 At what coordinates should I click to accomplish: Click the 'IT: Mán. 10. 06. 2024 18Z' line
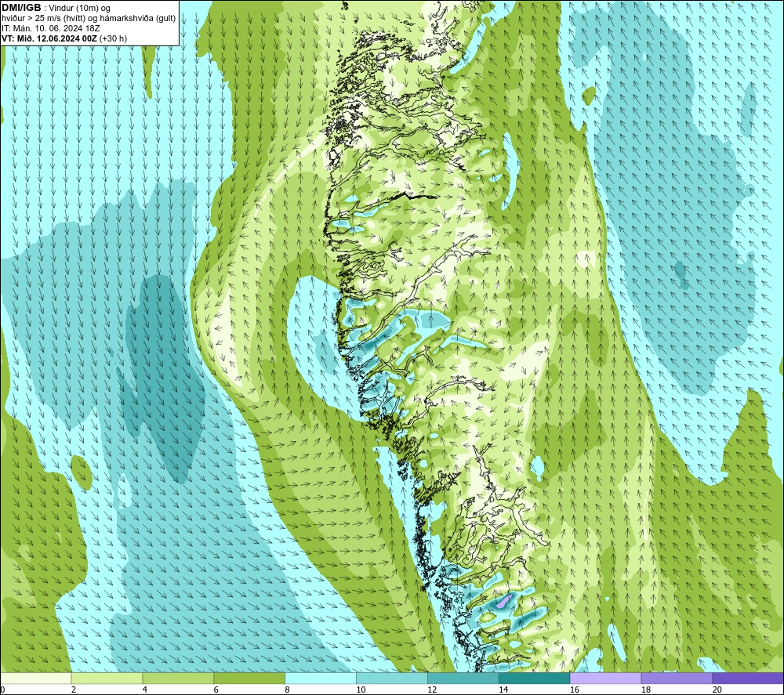click(x=50, y=28)
